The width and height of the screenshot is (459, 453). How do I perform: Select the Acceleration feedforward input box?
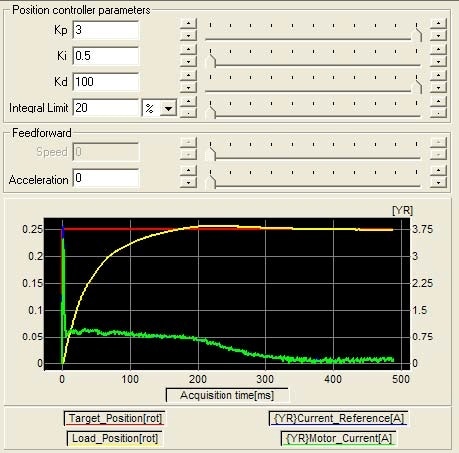(105, 178)
